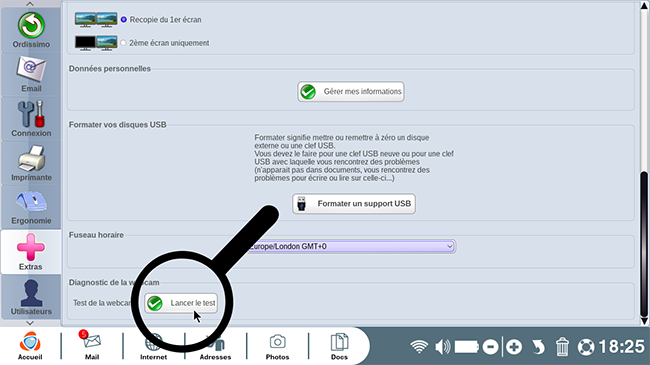The height and width of the screenshot is (365, 650).
Task: Zoom in with the plus icon
Action: pos(514,346)
